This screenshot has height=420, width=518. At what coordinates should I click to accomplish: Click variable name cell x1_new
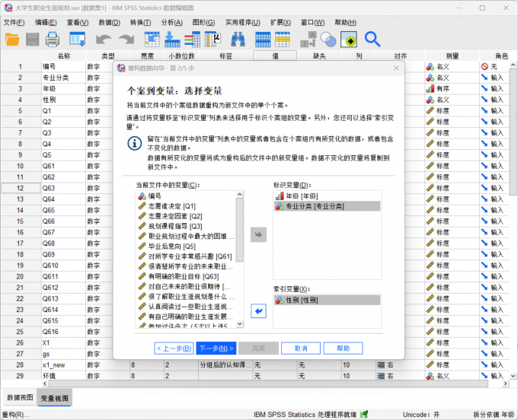[x=63, y=365]
